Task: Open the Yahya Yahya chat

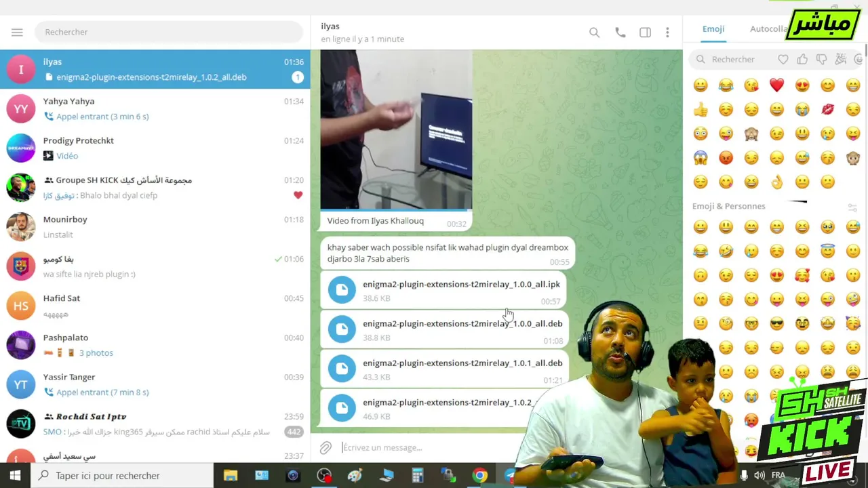Action: coord(155,108)
